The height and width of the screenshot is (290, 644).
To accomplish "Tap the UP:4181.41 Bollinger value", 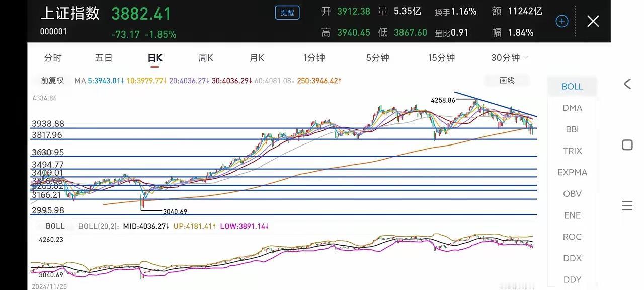I will point(195,227).
